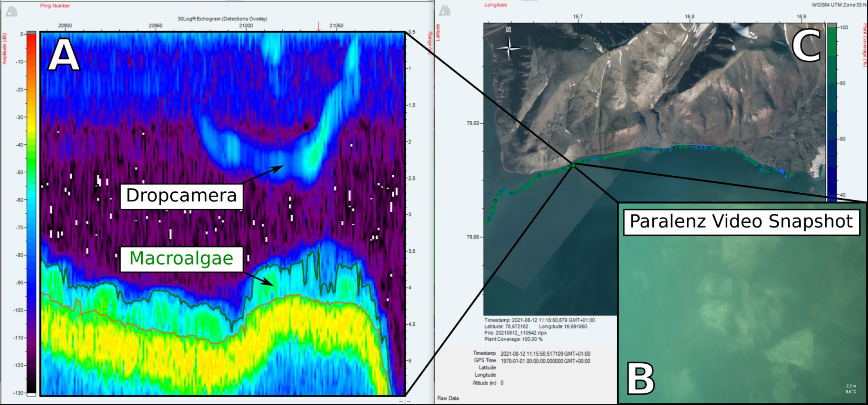Click the red arrow ping marker above echogram
The height and width of the screenshot is (405, 868).
(319, 26)
